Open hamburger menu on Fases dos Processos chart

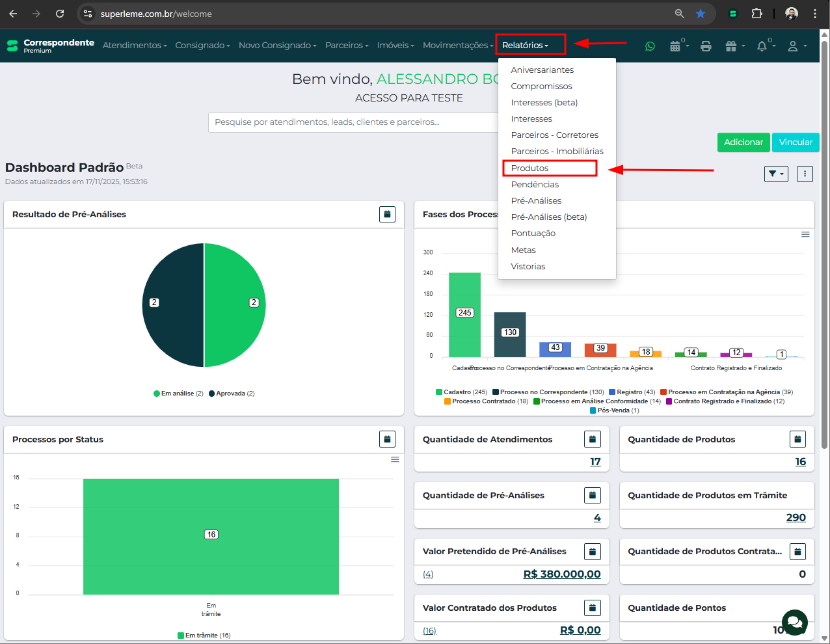pos(805,234)
